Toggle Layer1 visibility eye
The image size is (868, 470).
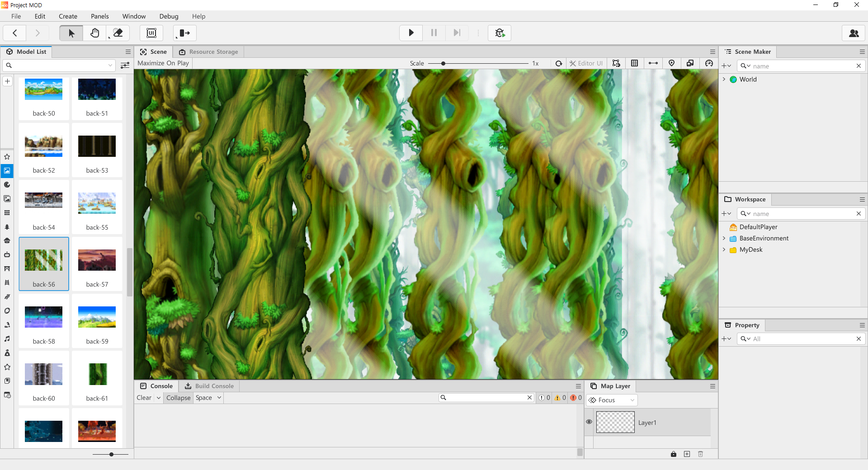coord(589,422)
